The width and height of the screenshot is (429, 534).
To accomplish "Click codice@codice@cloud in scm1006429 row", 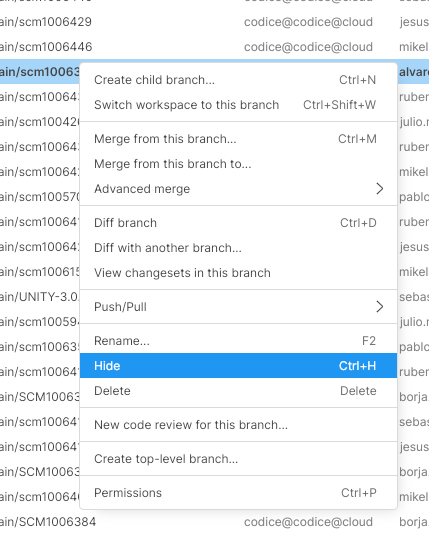I will [x=308, y=22].
